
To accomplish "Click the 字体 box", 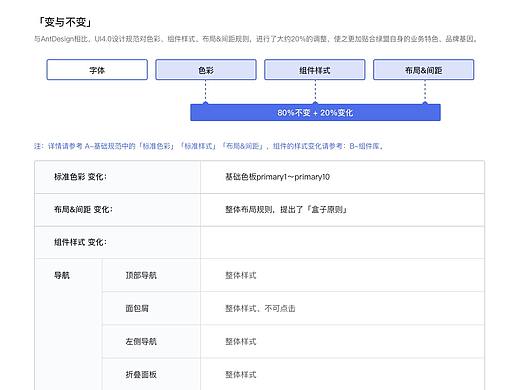I will click(97, 70).
